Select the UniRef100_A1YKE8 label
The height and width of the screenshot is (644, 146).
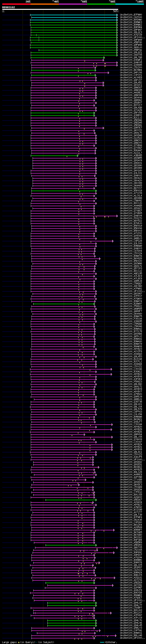[131, 77]
